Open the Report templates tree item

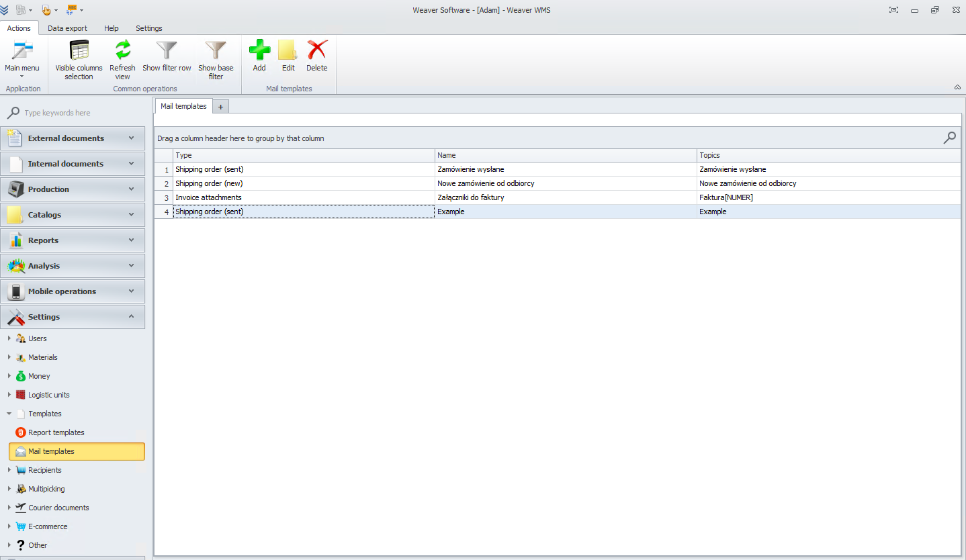(56, 432)
